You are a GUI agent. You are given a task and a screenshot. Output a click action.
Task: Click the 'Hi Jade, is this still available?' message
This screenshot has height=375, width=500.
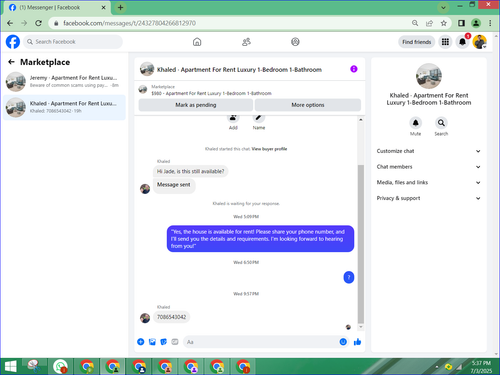point(191,171)
